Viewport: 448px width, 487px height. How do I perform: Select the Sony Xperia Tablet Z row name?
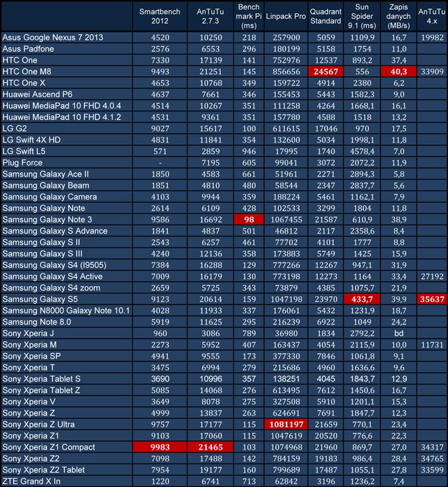pyautogui.click(x=41, y=390)
